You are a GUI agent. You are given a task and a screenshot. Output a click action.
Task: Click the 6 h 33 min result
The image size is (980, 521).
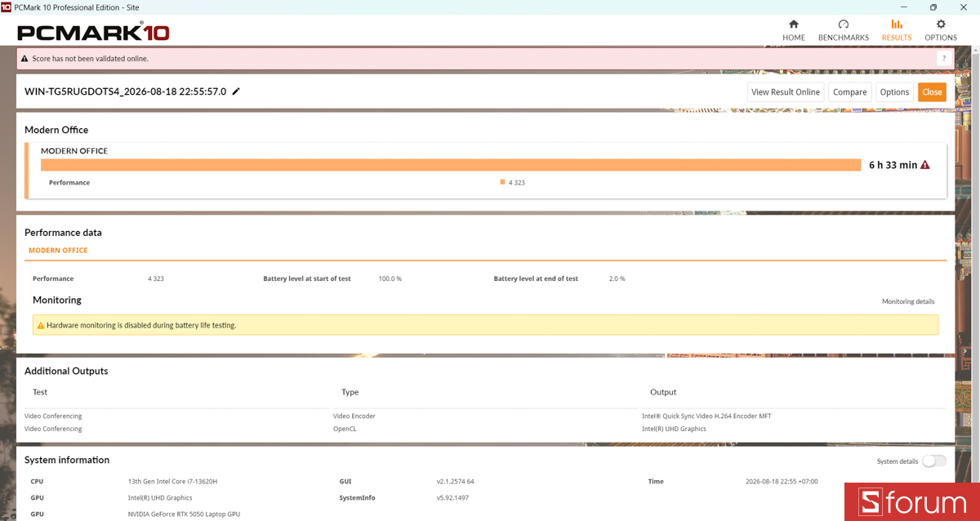[893, 165]
